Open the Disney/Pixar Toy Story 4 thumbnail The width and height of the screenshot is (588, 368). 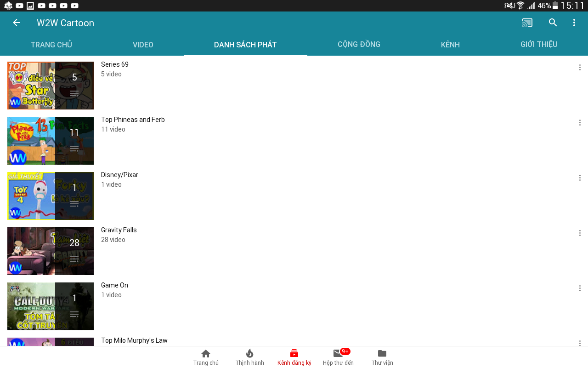51,196
